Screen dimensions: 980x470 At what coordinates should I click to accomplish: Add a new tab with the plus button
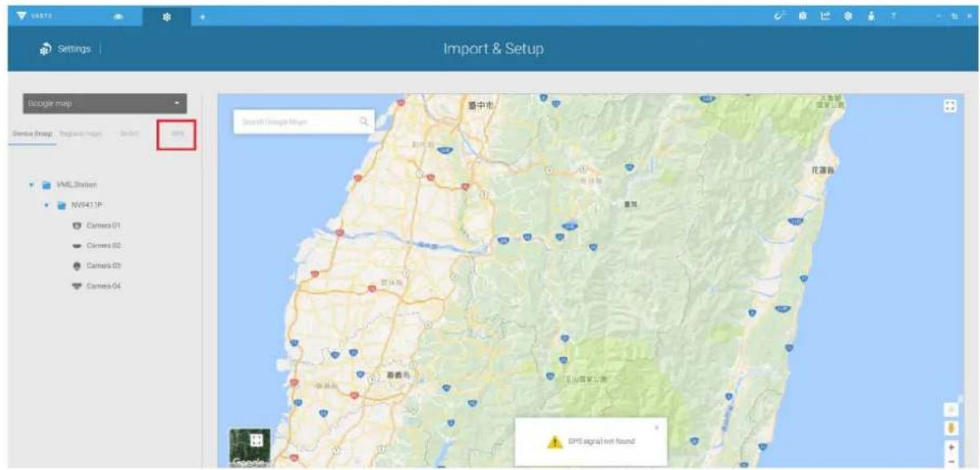(203, 16)
